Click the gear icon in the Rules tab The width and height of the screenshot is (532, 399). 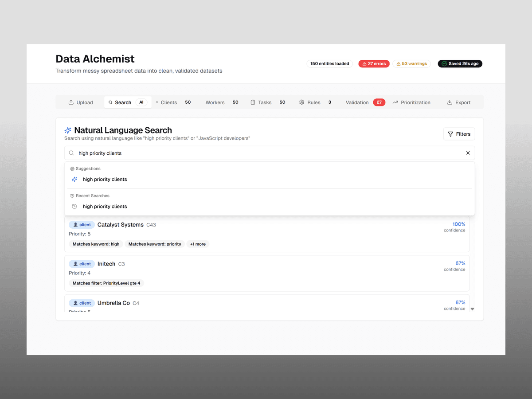click(302, 102)
